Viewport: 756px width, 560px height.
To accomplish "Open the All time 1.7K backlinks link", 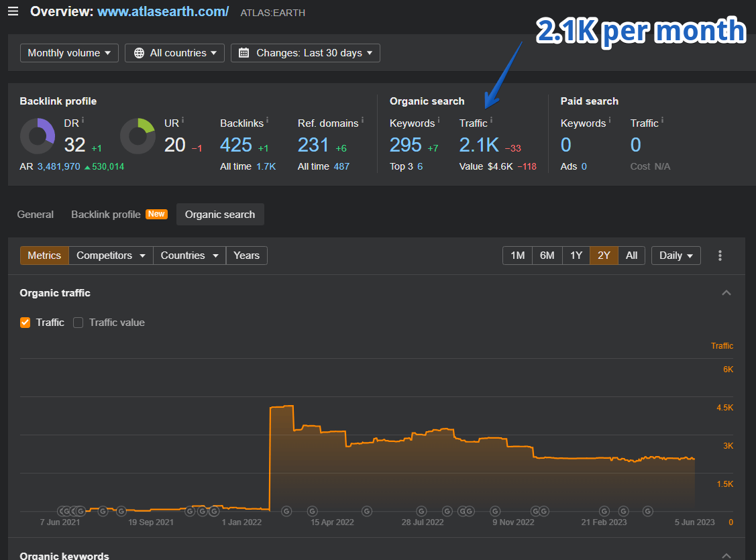I will pos(266,167).
